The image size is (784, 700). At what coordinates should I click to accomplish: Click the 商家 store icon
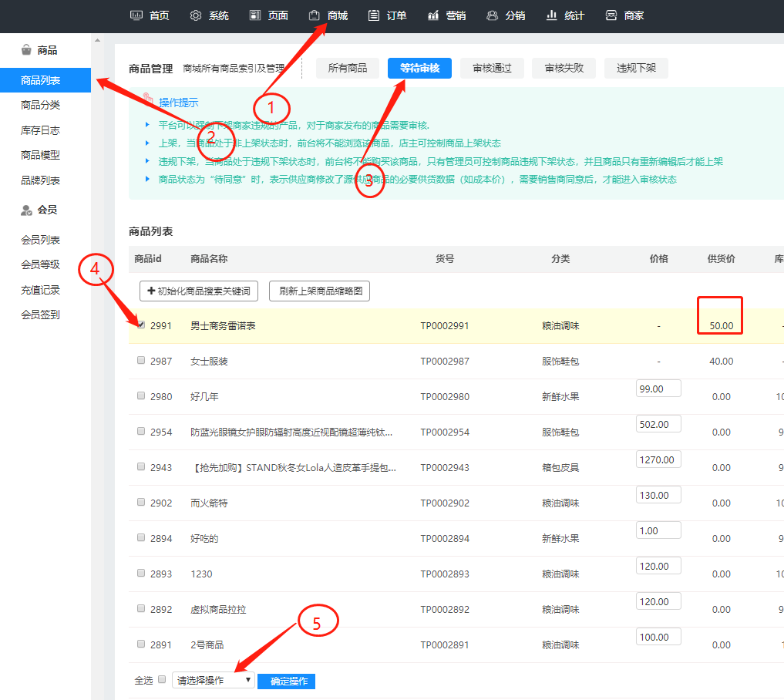(611, 15)
